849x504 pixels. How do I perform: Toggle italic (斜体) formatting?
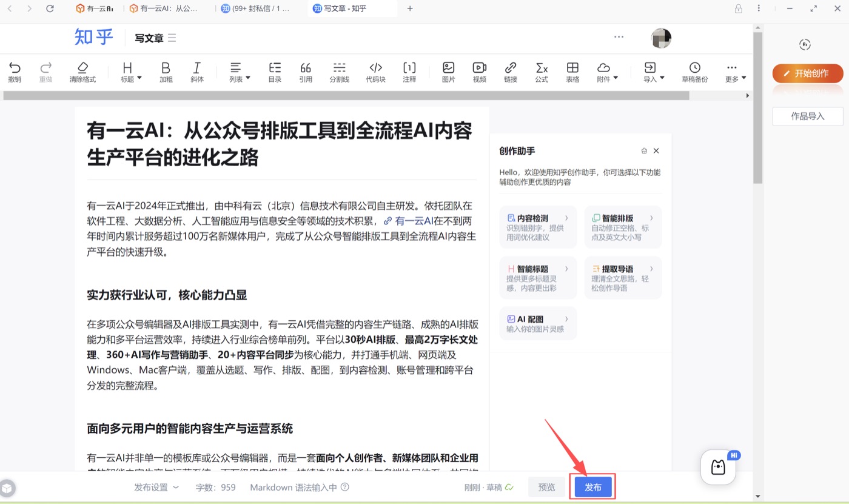coord(197,72)
